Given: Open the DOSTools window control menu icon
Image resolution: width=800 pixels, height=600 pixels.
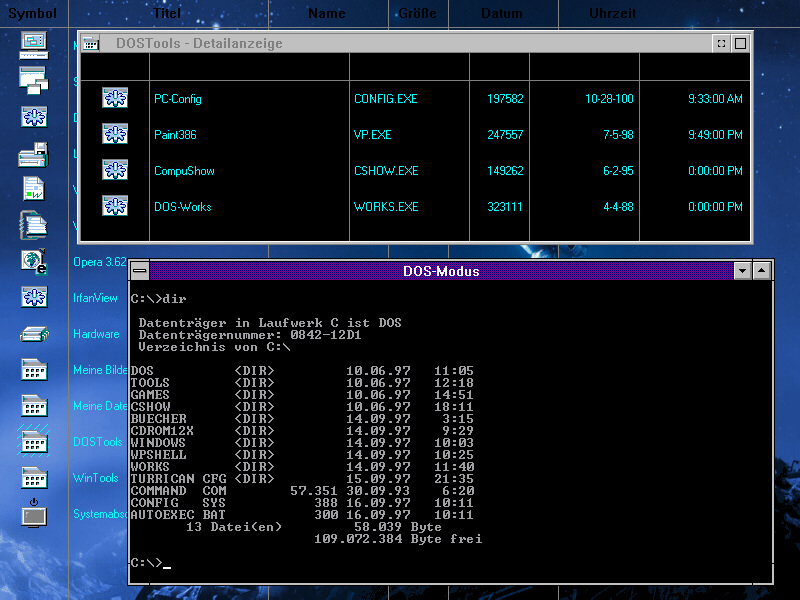Looking at the screenshot, I should coord(90,43).
